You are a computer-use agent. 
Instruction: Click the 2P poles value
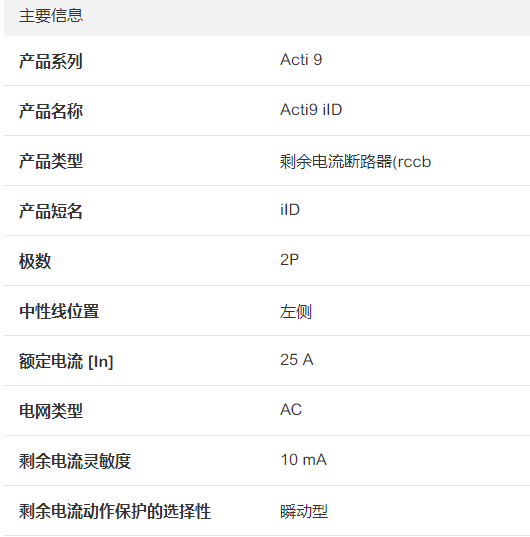(289, 260)
